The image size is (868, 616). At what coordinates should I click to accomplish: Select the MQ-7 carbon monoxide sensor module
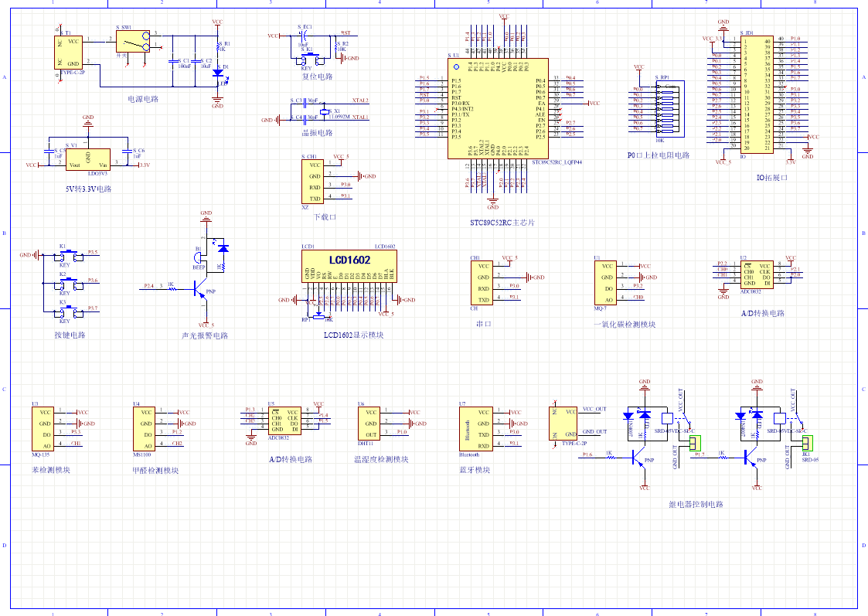tap(605, 282)
